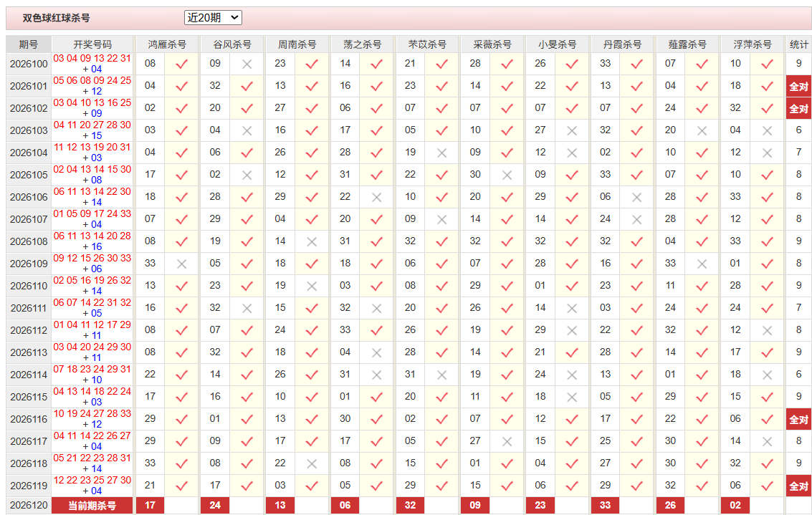Click the 全对 badge in row 2026119
Image resolution: width=812 pixels, height=515 pixels.
click(x=798, y=486)
